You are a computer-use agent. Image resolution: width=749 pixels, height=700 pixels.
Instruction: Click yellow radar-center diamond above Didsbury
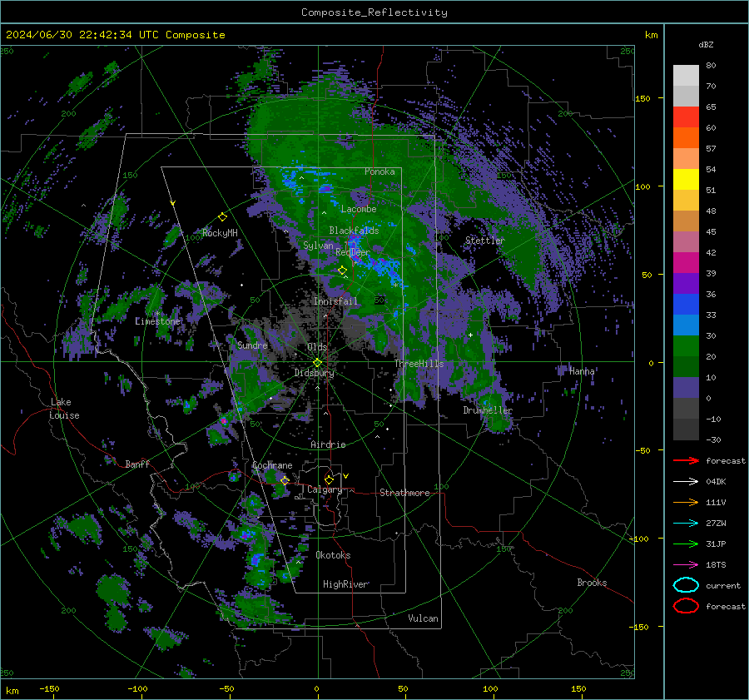317,363
